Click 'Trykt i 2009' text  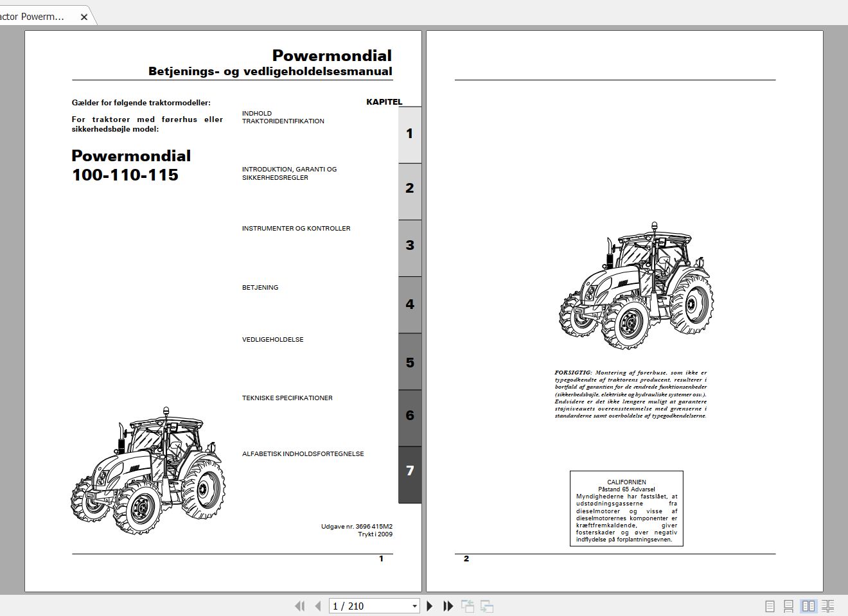375,534
